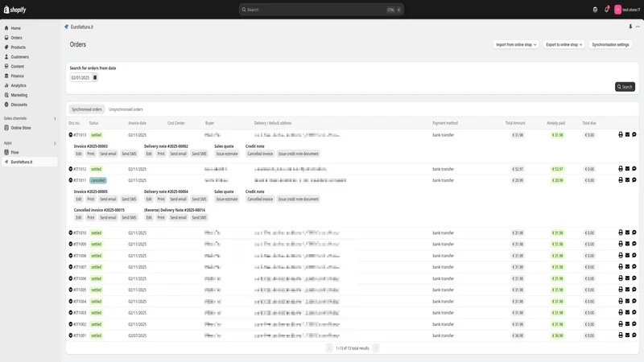Click the cancelled status of #IT1011
This screenshot has height=362, width=644.
pyautogui.click(x=98, y=180)
